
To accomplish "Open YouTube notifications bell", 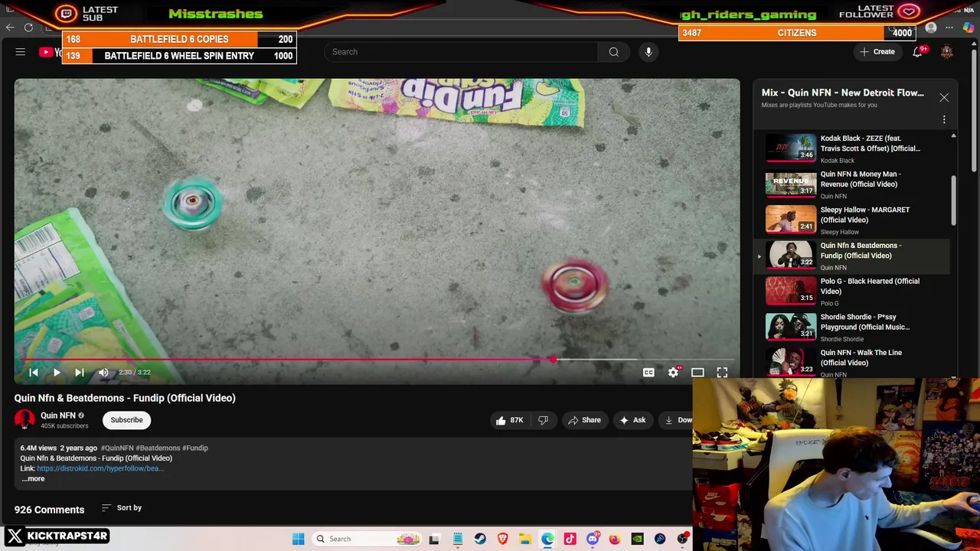I will [x=917, y=52].
